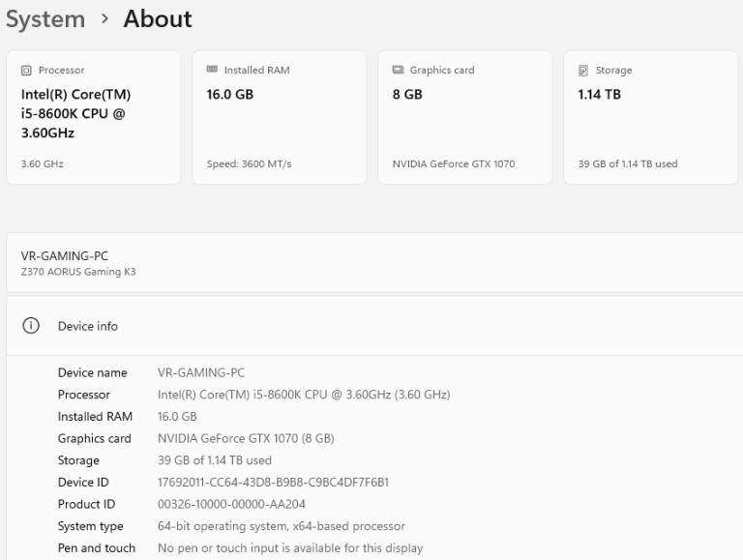Click the 8 GB graphics memory heading

pyautogui.click(x=406, y=95)
